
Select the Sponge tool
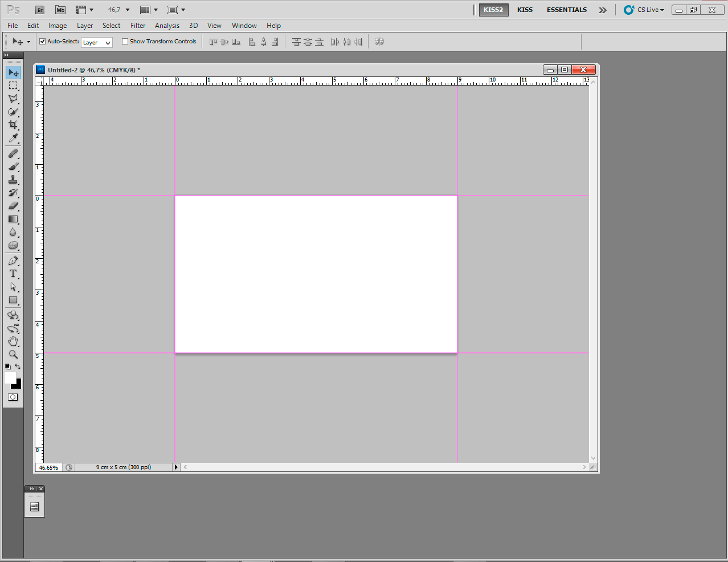(x=13, y=246)
